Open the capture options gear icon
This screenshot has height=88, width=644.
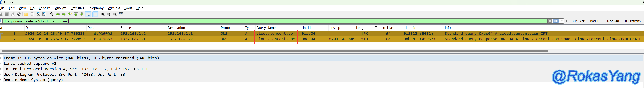19,15
